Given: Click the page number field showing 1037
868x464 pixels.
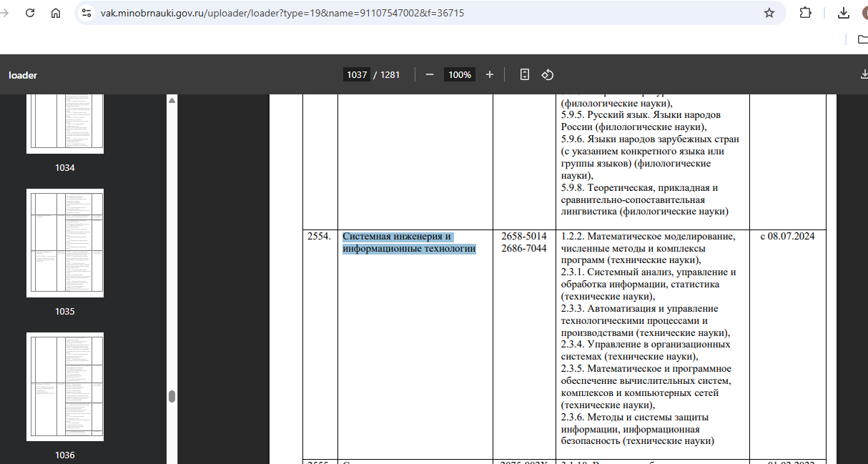Looking at the screenshot, I should coord(356,75).
